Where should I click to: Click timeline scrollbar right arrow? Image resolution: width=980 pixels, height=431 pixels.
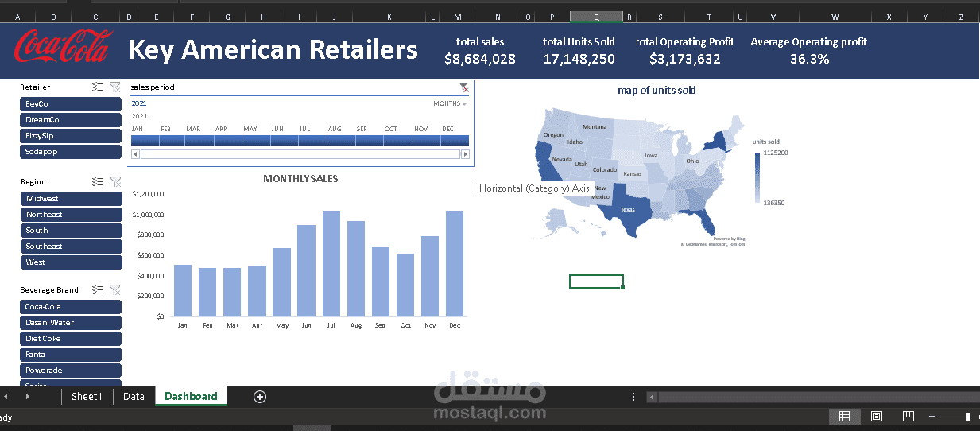tap(466, 154)
